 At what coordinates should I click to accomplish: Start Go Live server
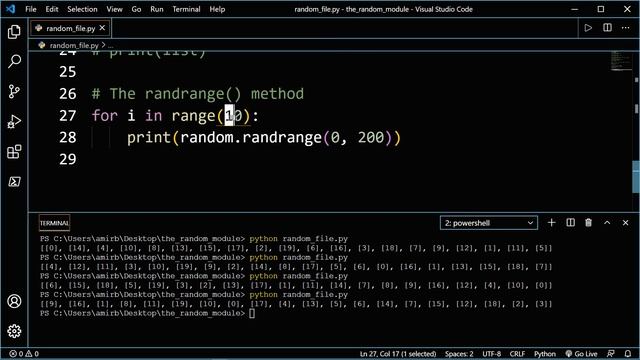coord(581,354)
